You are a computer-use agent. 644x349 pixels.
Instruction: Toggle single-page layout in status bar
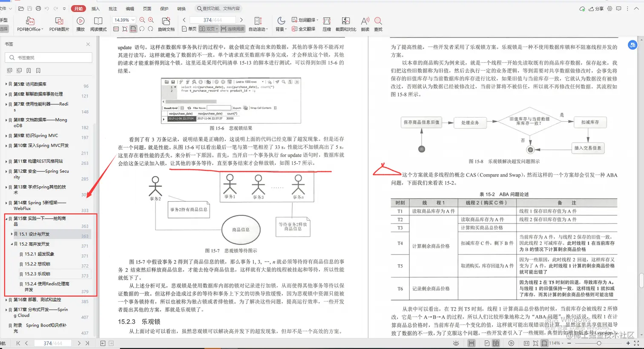(x=487, y=343)
